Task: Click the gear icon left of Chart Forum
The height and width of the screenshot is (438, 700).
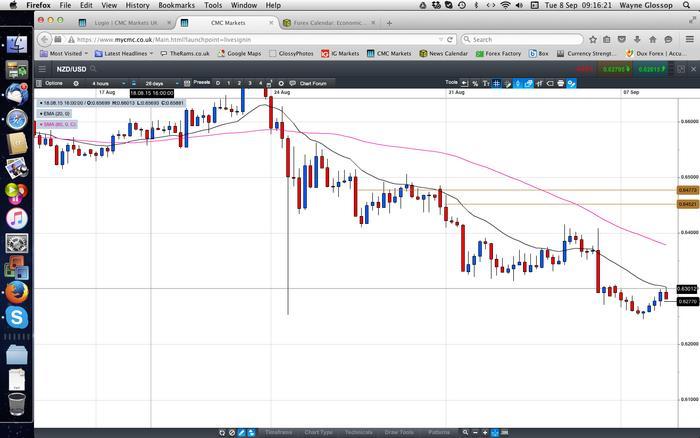Action: pyautogui.click(x=281, y=83)
